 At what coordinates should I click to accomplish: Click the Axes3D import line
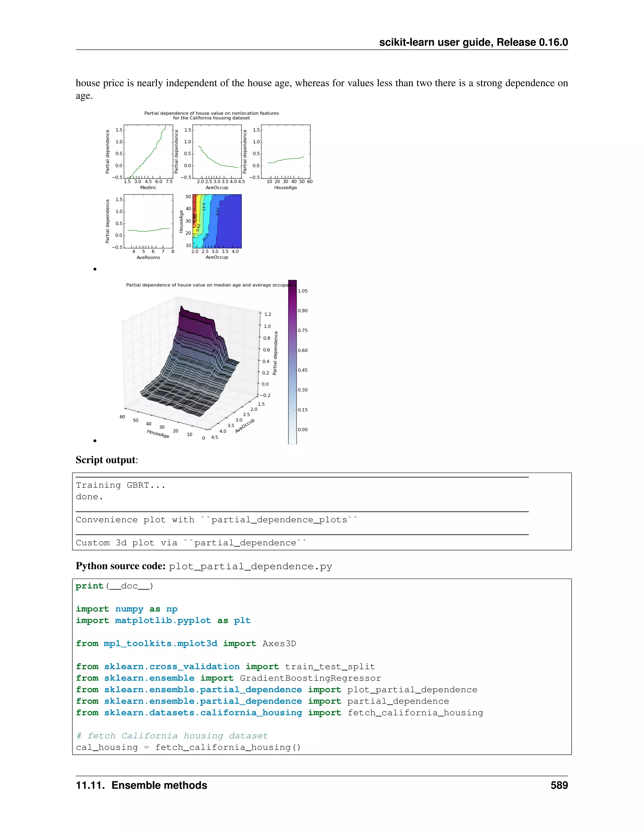click(x=186, y=644)
